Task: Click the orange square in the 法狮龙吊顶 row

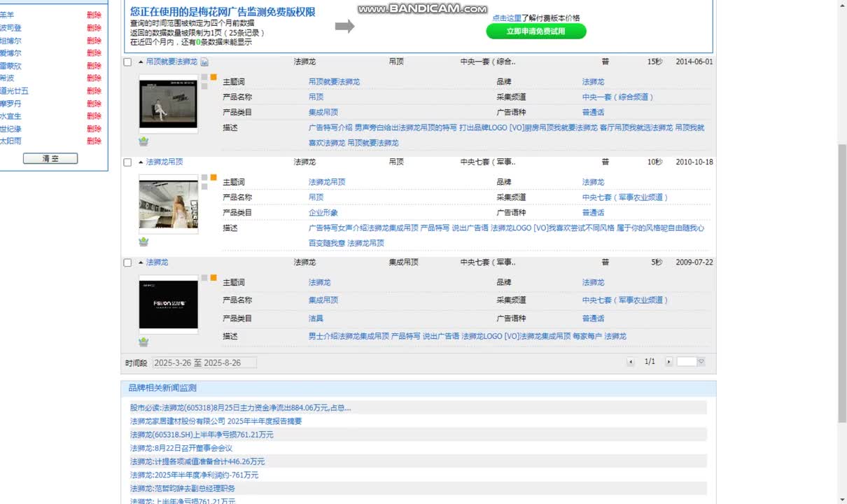Action: 213,178
